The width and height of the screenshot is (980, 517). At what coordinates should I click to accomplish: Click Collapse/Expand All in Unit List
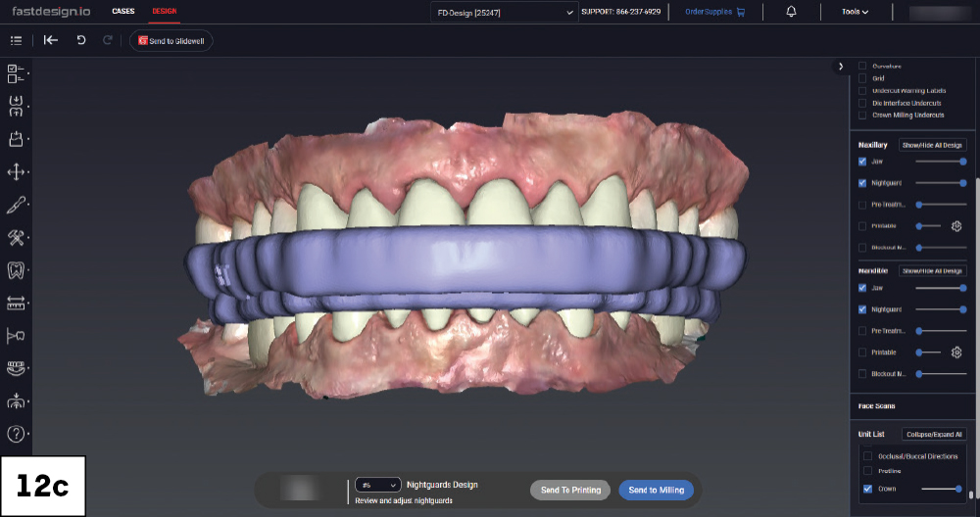coord(934,434)
